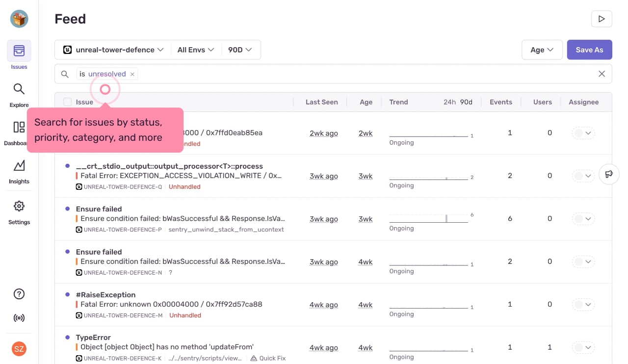
Task: Open unreal-tower-defence project dropdown
Action: pyautogui.click(x=113, y=50)
